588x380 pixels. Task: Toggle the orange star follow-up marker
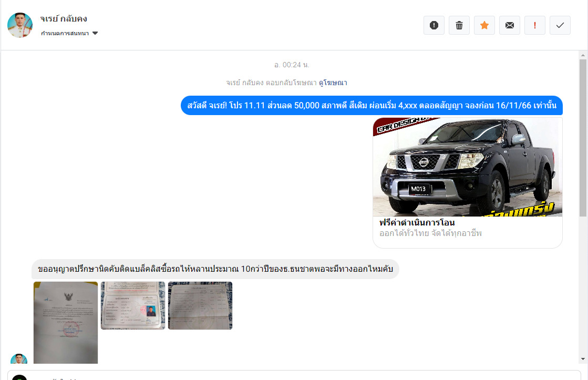point(484,25)
